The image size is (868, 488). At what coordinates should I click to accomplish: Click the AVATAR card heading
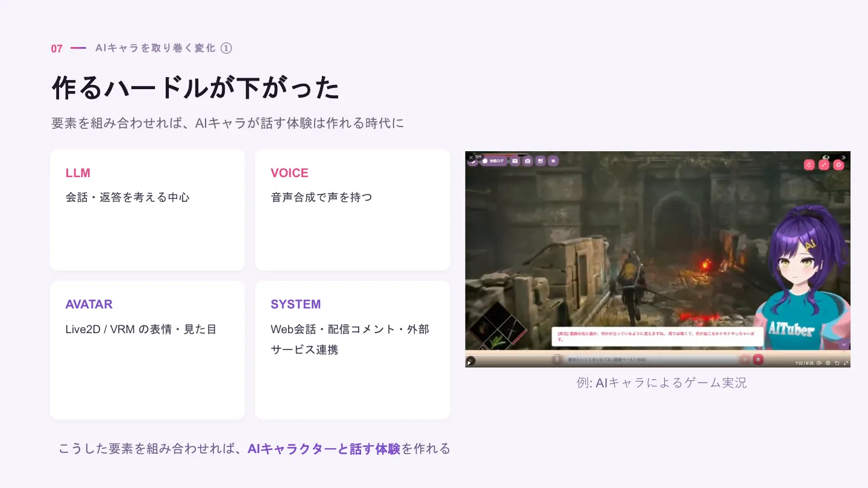click(89, 304)
